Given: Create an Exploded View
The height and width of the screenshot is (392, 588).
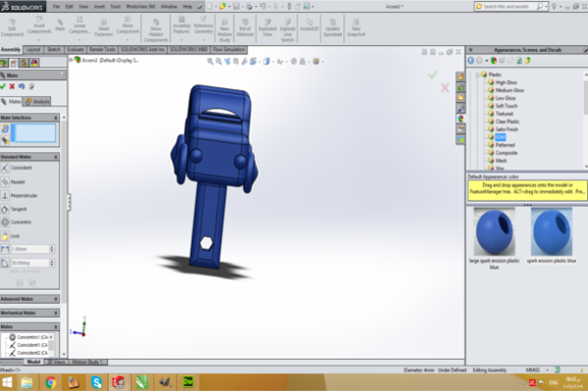Looking at the screenshot, I should pos(268,28).
